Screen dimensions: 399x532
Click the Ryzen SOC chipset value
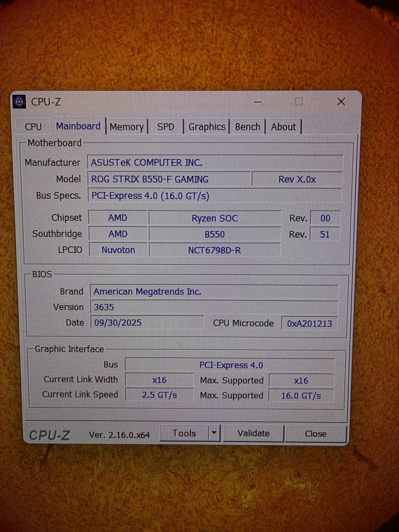[214, 218]
